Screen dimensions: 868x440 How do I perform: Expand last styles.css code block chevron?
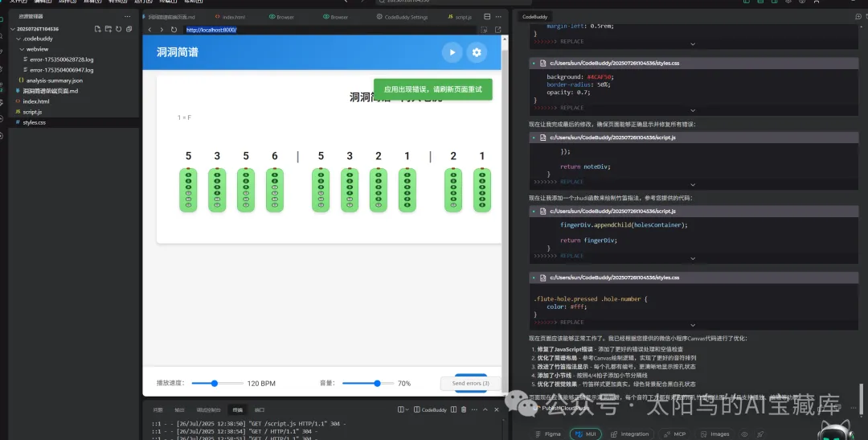pos(693,325)
